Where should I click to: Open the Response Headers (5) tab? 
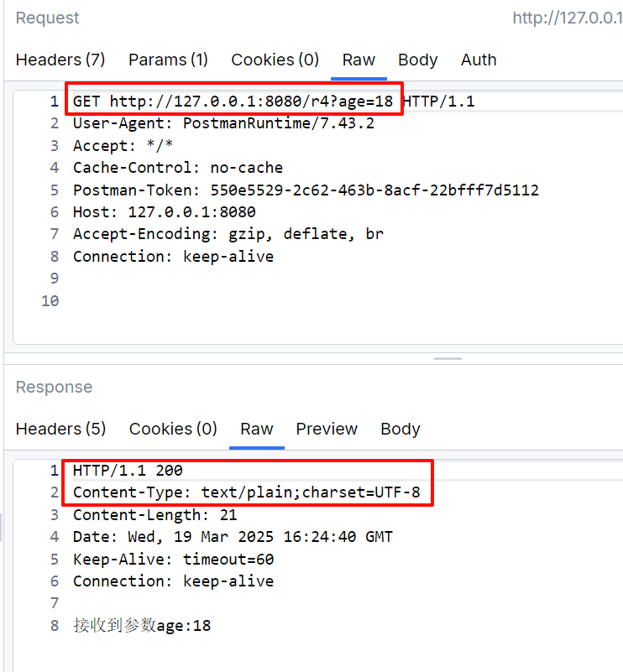[61, 429]
